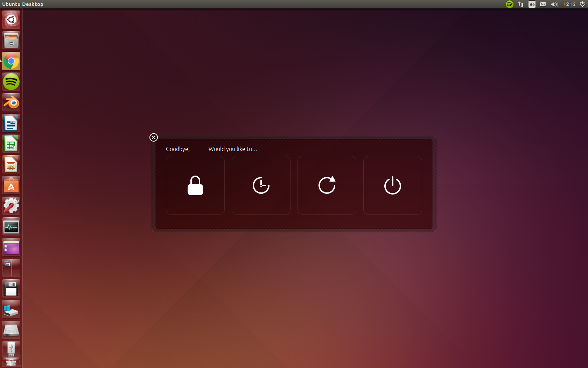
Task: Open the Windows partition drive in the launcher
Action: pos(11,309)
